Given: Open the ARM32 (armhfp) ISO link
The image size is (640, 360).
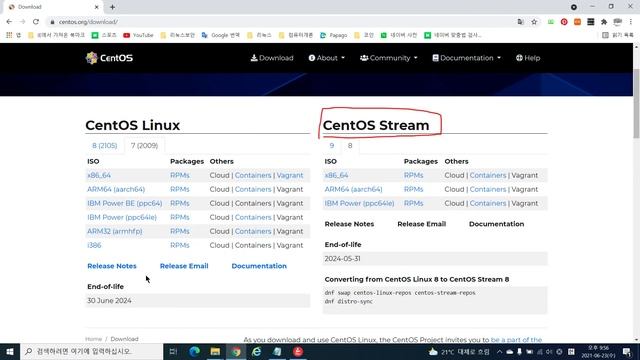Looking at the screenshot, I should [115, 231].
